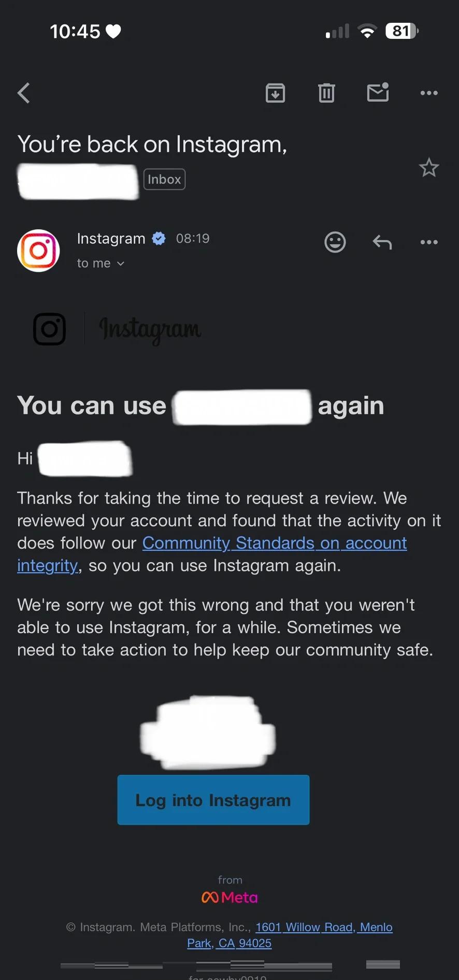Tap the Inbox label tag
The width and height of the screenshot is (459, 980).
coord(164,179)
